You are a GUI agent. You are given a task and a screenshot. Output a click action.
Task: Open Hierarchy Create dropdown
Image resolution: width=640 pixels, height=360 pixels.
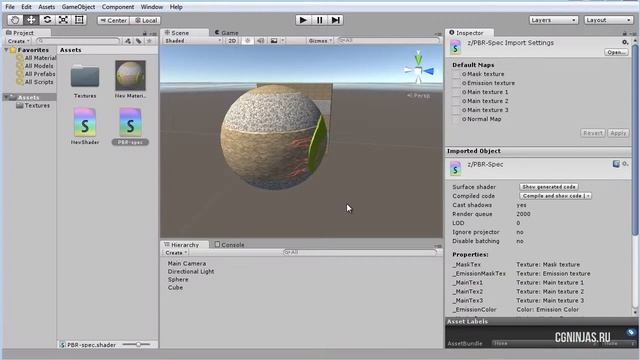tap(176, 253)
